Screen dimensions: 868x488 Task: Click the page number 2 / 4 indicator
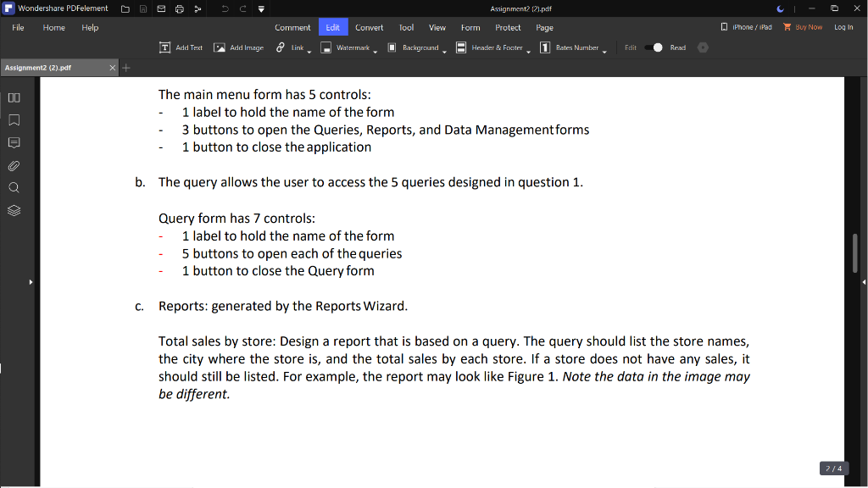pos(834,468)
